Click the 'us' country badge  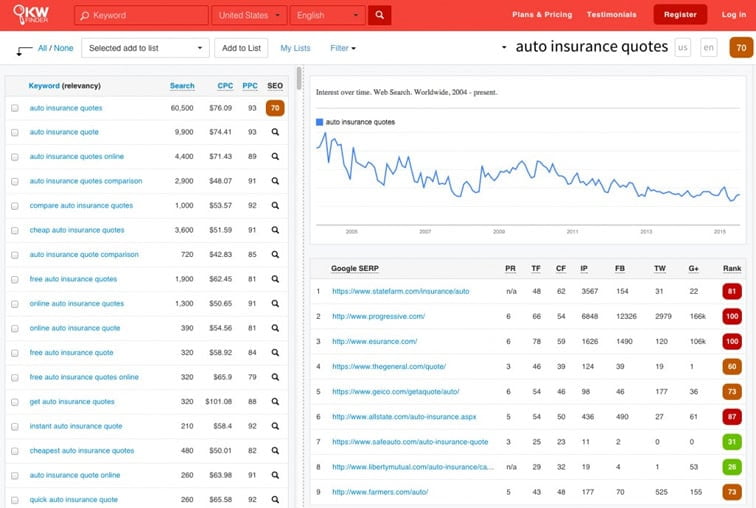(682, 48)
